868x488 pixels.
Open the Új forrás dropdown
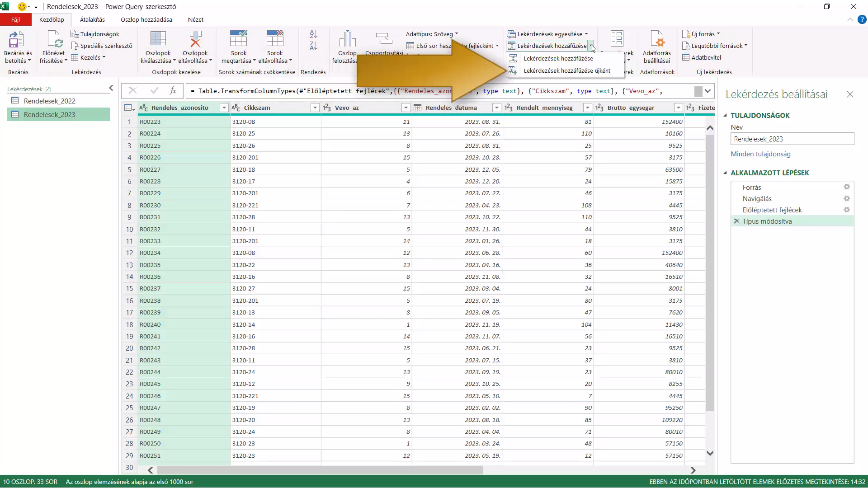coord(702,34)
